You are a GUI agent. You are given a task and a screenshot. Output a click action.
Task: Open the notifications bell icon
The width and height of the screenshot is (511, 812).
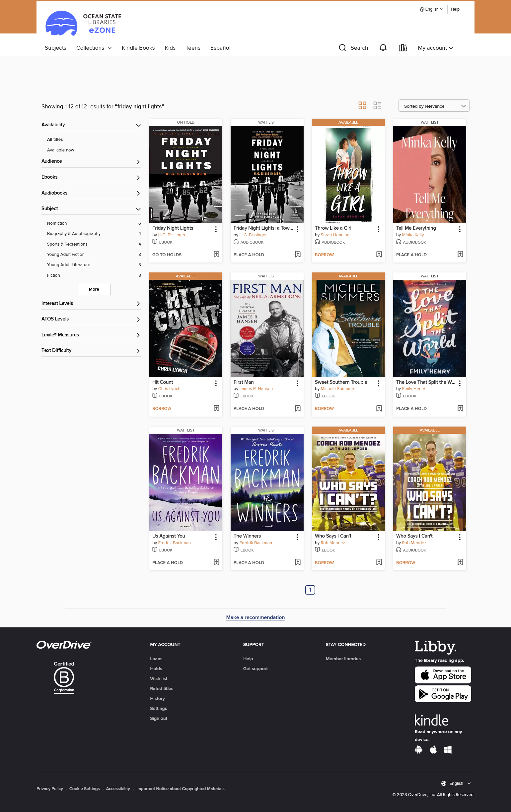(x=383, y=48)
